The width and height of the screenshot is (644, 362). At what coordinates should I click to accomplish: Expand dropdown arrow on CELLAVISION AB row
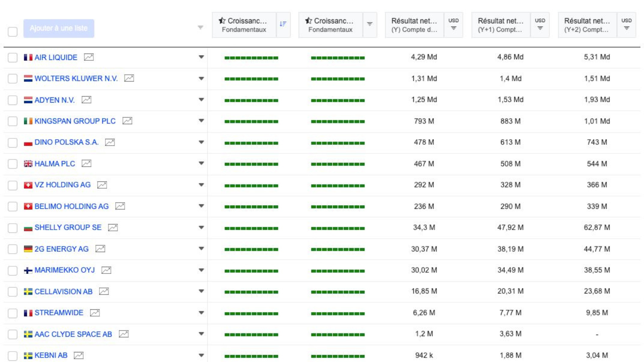point(201,291)
